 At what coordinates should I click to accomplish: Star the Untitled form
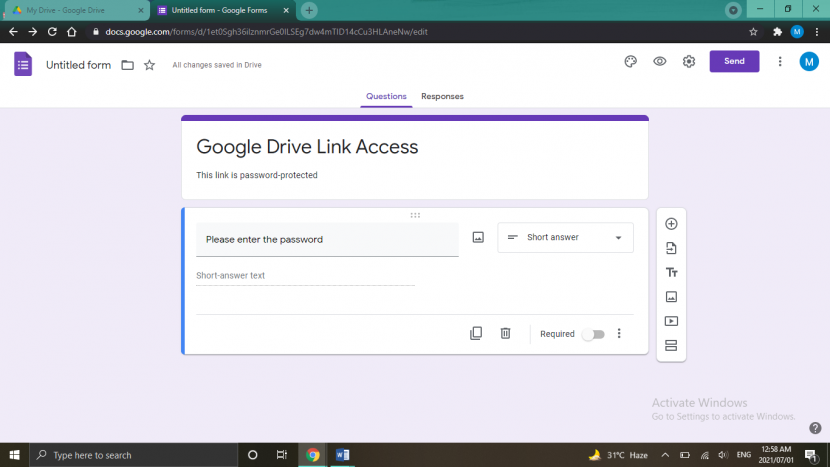(x=149, y=65)
